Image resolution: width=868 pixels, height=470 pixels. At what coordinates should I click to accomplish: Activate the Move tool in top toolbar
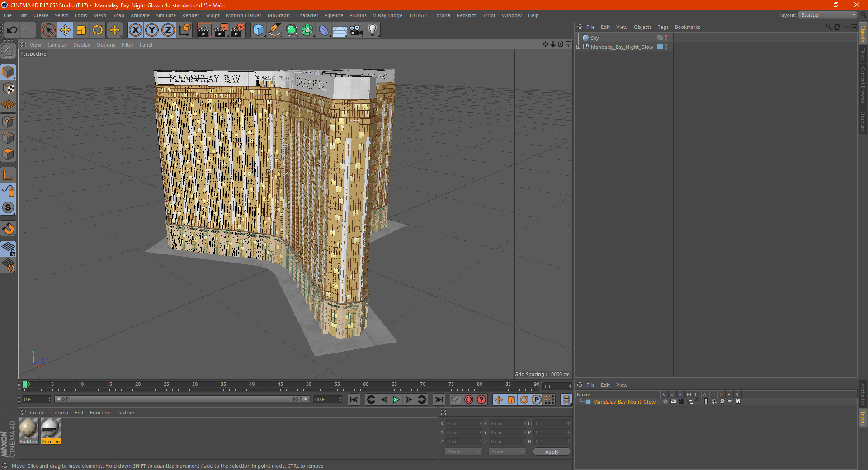65,30
